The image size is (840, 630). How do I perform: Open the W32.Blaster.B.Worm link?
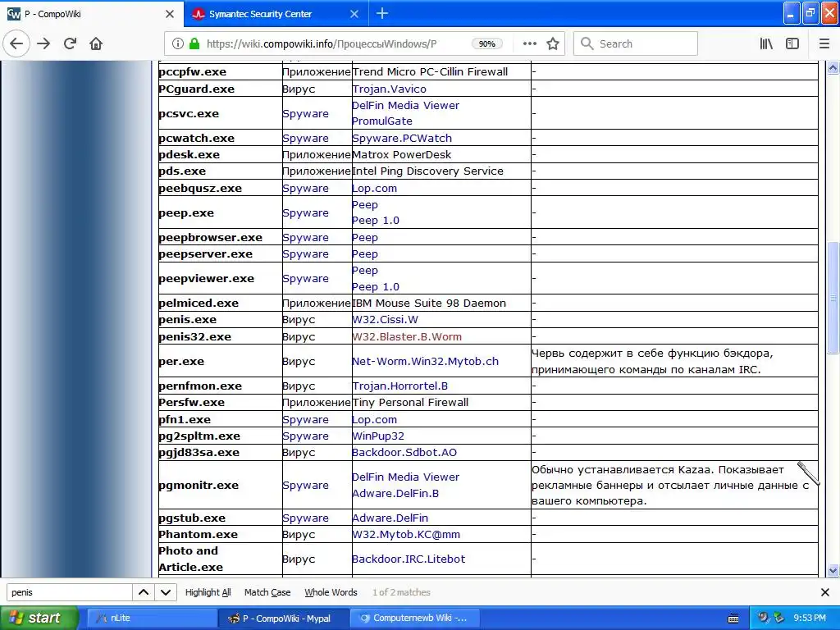(x=407, y=337)
